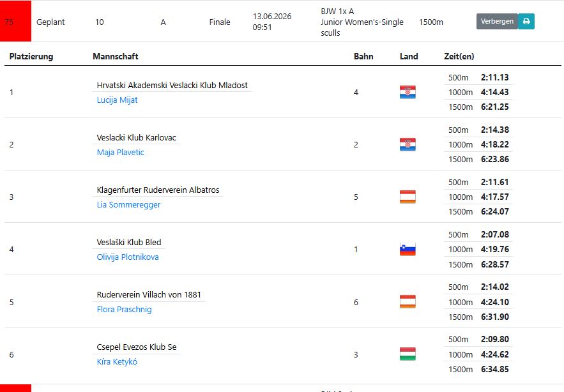Click red race number 75 cell
Image resolution: width=564 pixels, height=392 pixels.
point(15,21)
